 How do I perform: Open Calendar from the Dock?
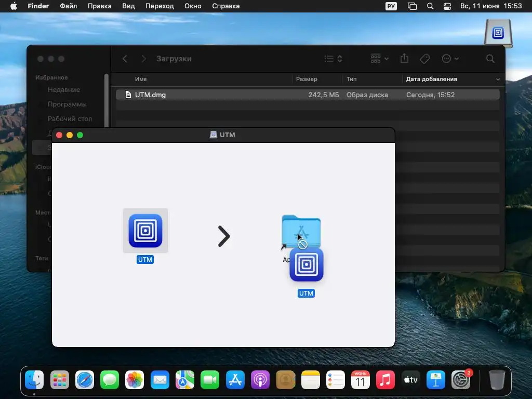coord(361,380)
